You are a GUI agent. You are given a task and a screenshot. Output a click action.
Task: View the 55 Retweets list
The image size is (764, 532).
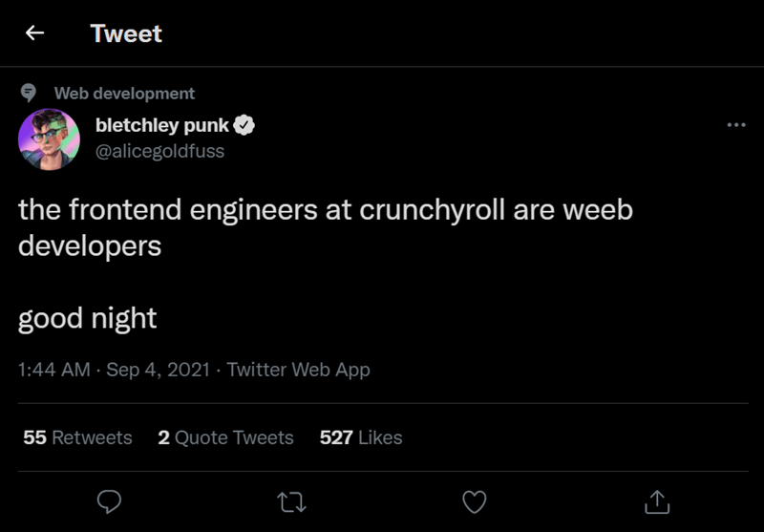point(77,437)
